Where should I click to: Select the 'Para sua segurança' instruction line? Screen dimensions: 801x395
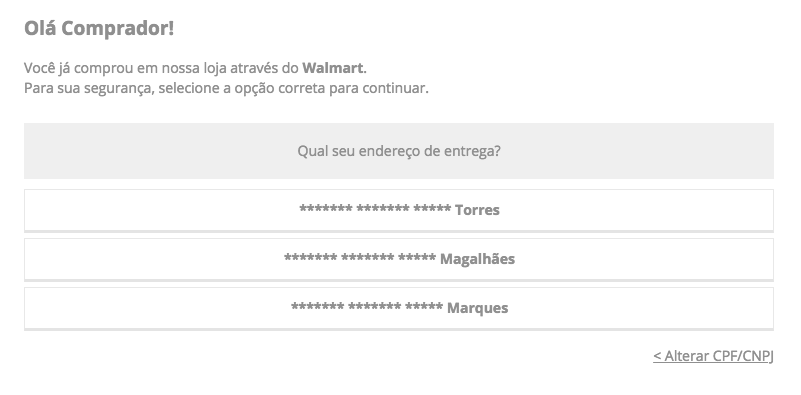point(226,88)
